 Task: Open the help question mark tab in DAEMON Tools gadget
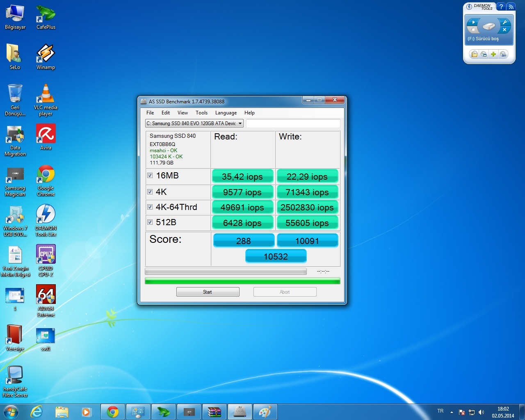(x=501, y=7)
